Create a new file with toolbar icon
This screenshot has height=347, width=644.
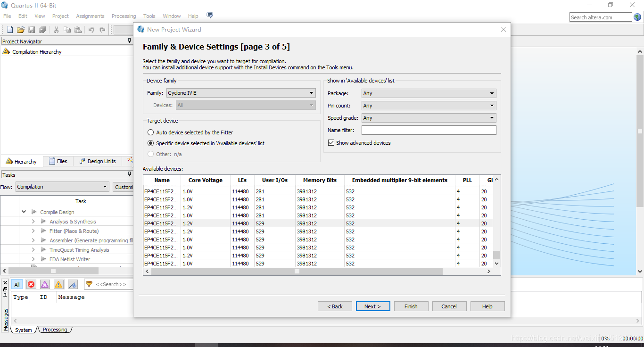click(9, 30)
